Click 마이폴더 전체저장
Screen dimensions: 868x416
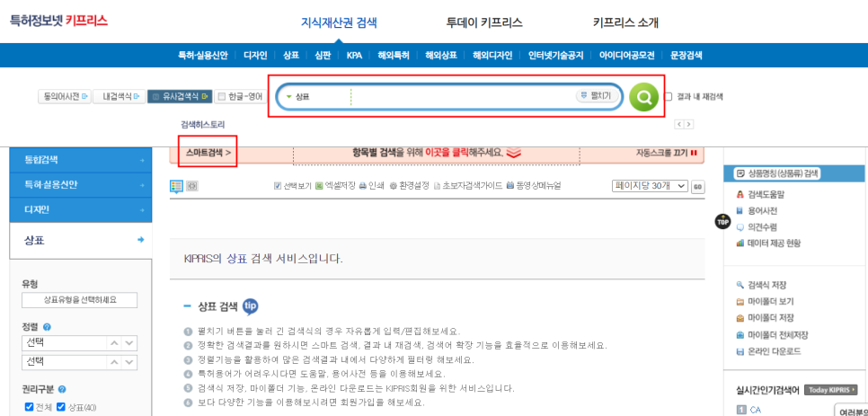point(772,334)
